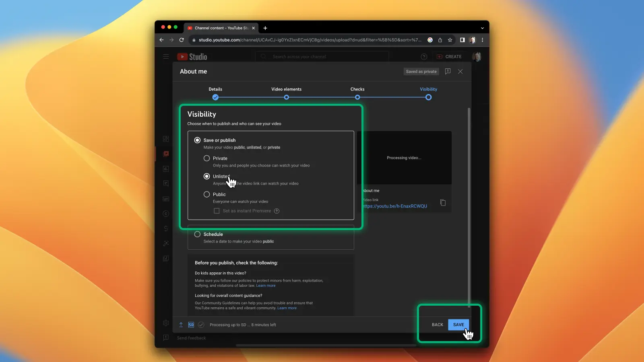Toggle the Chrome side panel icon
The image size is (644, 362).
[462, 40]
